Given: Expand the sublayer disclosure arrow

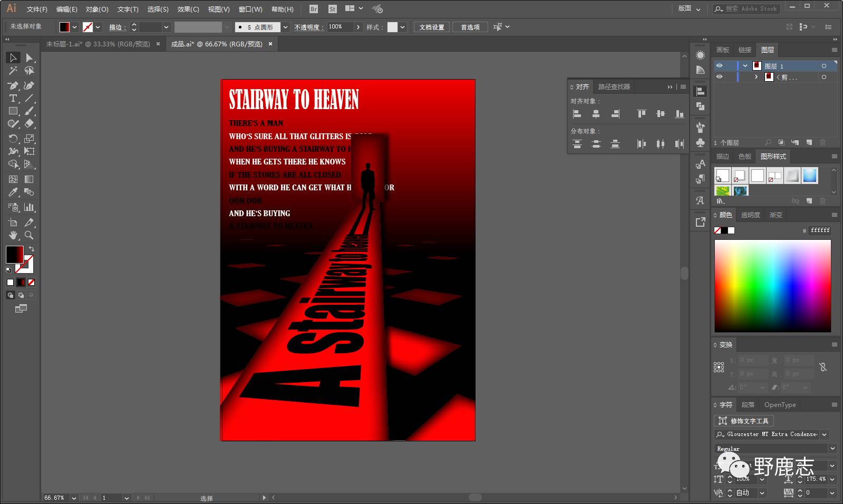Looking at the screenshot, I should point(757,77).
